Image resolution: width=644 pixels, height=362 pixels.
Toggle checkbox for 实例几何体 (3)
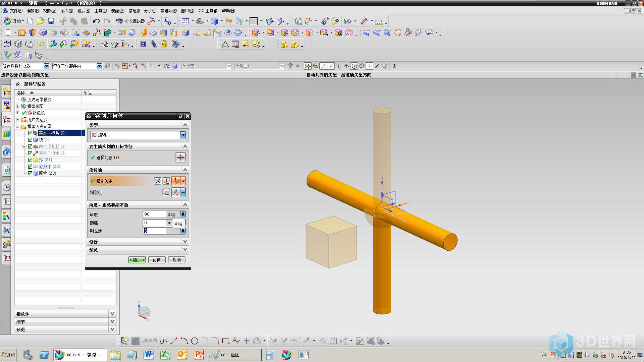point(30,153)
